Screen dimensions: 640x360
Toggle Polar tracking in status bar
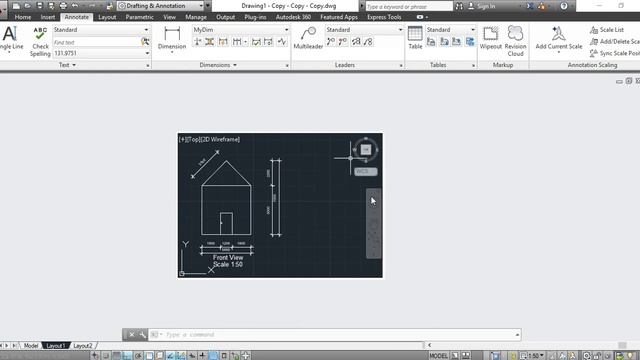point(138,356)
